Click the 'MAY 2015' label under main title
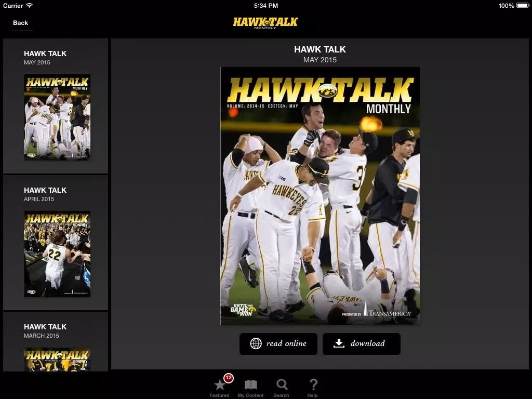This screenshot has height=399, width=532. coord(320,60)
